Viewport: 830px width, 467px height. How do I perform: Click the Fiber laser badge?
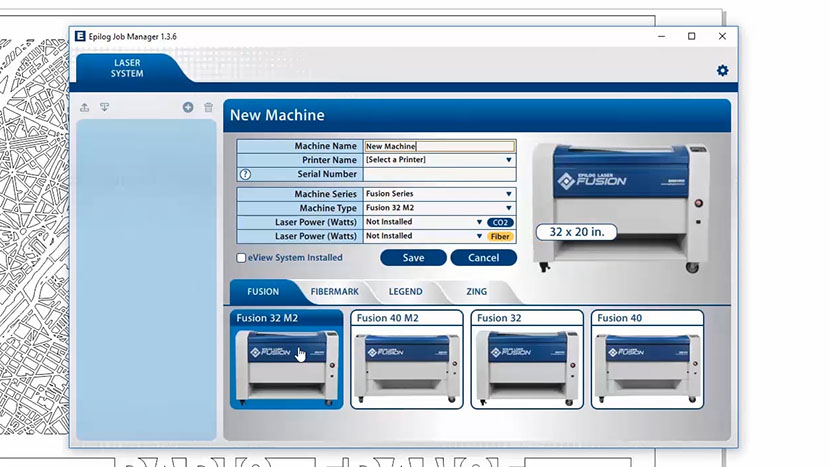click(500, 237)
